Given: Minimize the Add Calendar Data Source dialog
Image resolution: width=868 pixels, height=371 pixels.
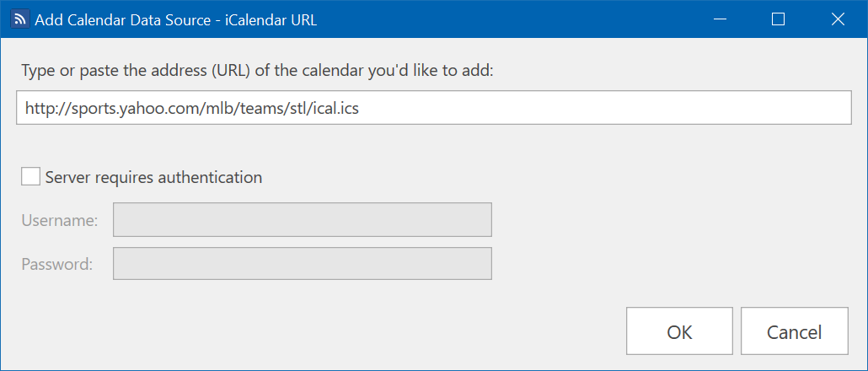Looking at the screenshot, I should click(x=720, y=19).
